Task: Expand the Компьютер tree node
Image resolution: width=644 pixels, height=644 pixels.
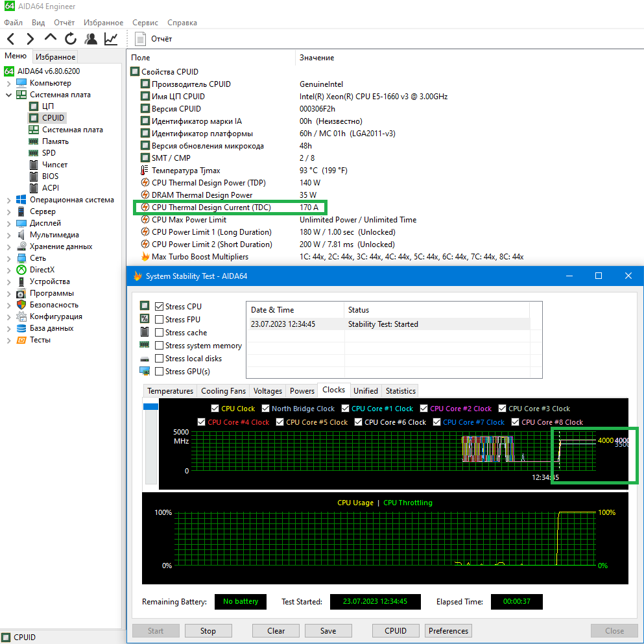Action: coord(8,84)
